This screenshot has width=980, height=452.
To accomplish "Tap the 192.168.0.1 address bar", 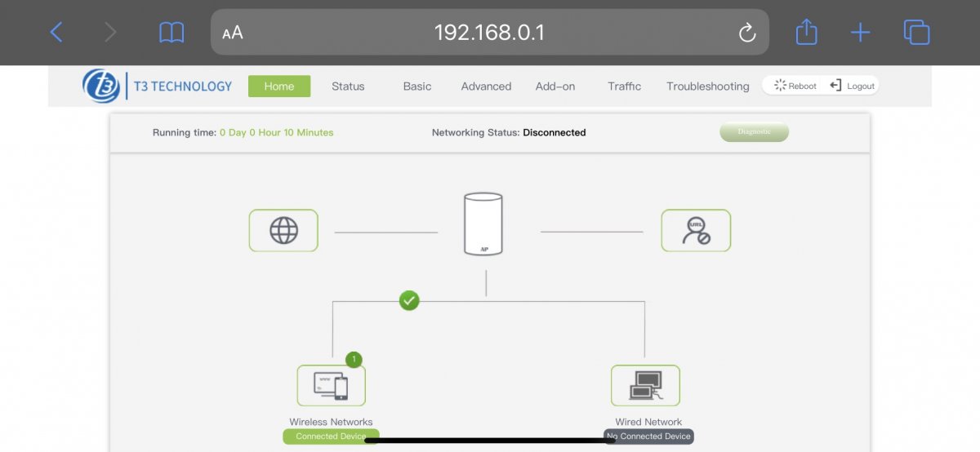I will click(490, 32).
